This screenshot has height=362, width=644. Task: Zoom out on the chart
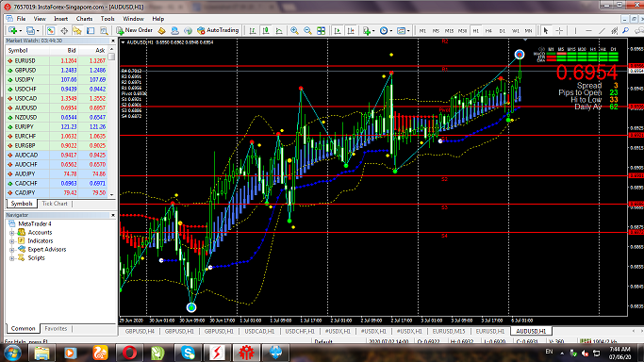(x=307, y=30)
